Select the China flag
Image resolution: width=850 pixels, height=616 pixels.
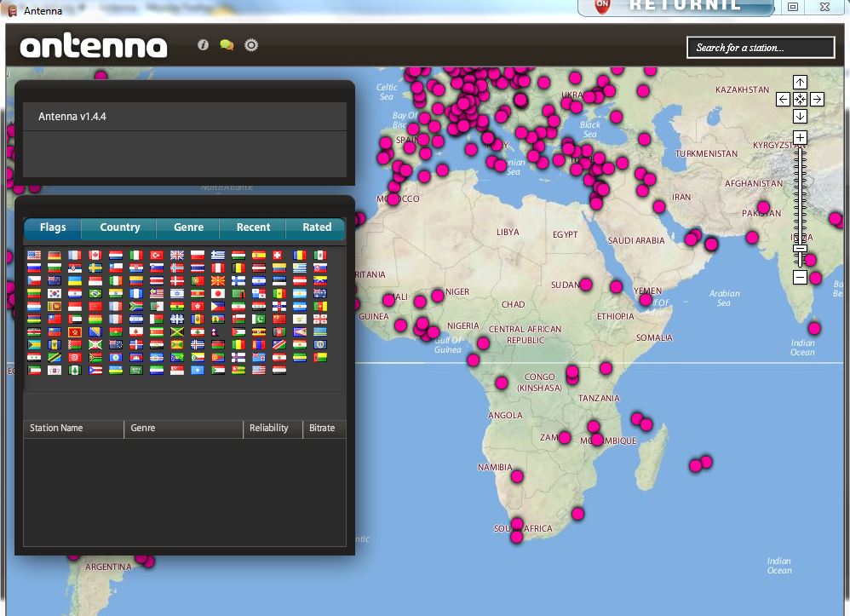click(279, 319)
